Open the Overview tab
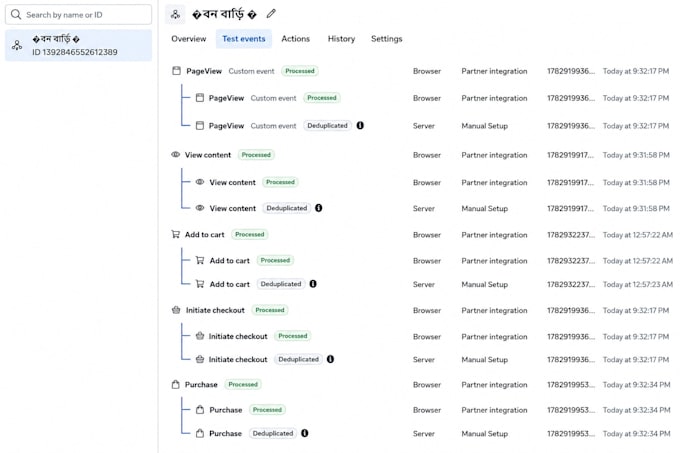Screen dimensions: 680x453 click(189, 39)
